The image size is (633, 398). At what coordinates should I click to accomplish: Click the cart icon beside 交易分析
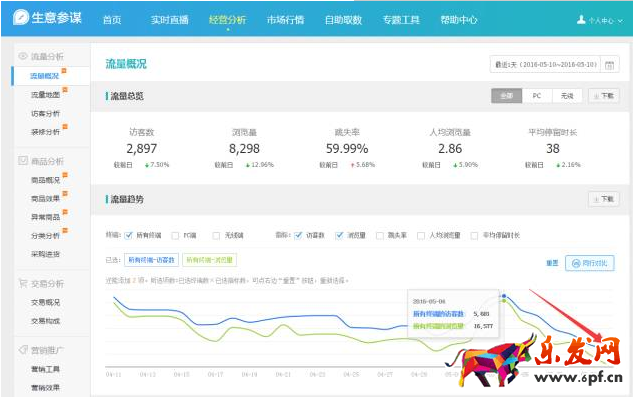pyautogui.click(x=23, y=283)
